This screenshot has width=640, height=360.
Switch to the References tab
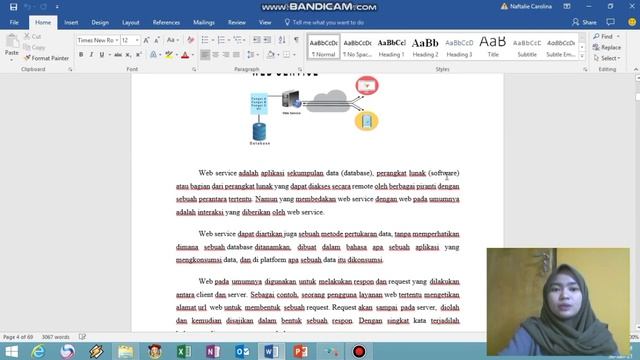tap(166, 22)
